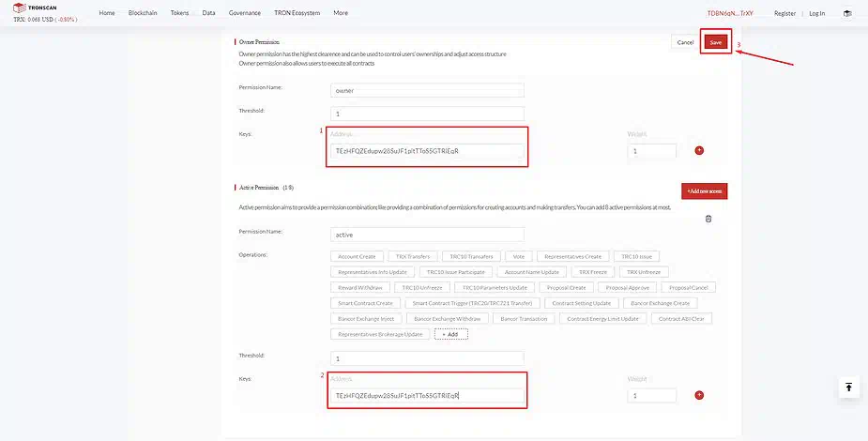Click the Add new access button
Viewport: 868px width, 441px height.
(704, 190)
